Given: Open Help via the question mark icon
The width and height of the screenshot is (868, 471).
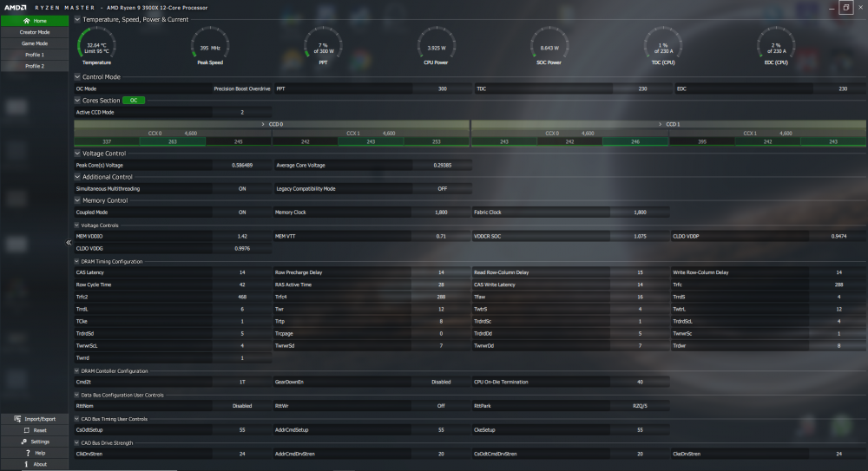Looking at the screenshot, I should [x=28, y=453].
